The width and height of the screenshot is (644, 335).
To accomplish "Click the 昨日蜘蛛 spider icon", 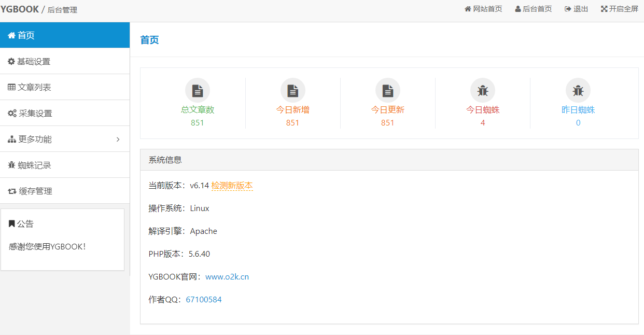I will 578,89.
